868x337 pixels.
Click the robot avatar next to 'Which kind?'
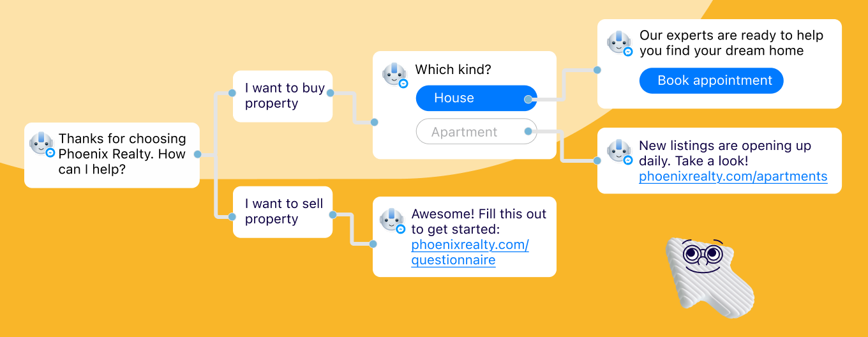[394, 74]
